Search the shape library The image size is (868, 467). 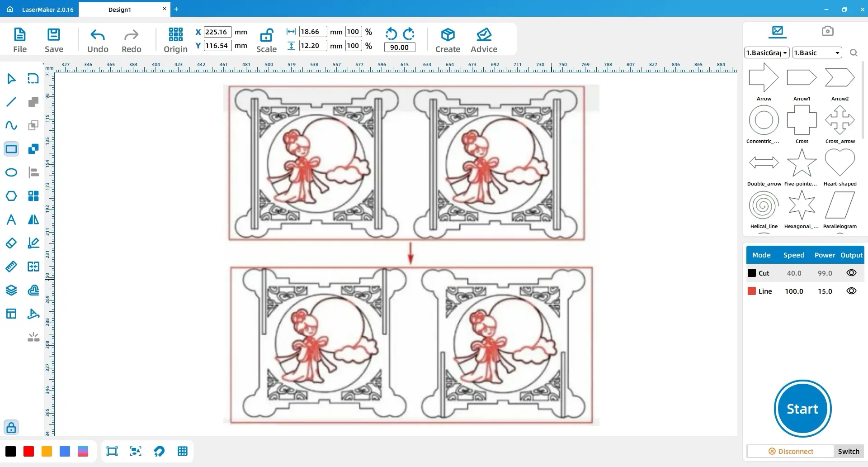[x=854, y=52]
